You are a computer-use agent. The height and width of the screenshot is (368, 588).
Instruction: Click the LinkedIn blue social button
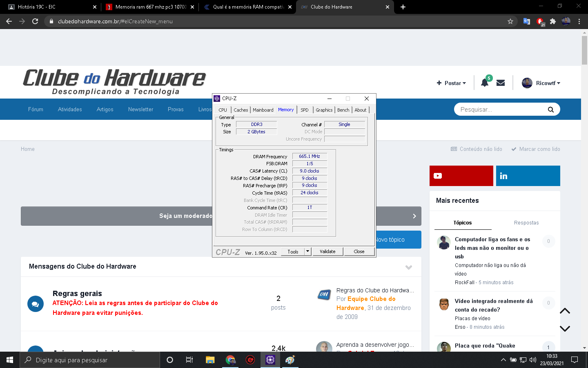(528, 176)
